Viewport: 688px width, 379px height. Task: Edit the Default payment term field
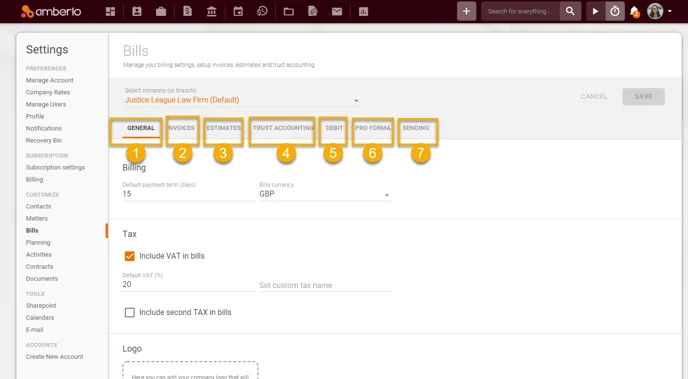(x=188, y=194)
